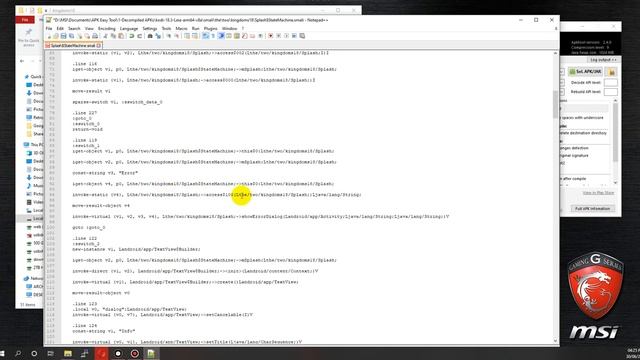Image resolution: width=640 pixels, height=360 pixels.
Task: Open the user-defined language dialog icon
Action: click(229, 36)
